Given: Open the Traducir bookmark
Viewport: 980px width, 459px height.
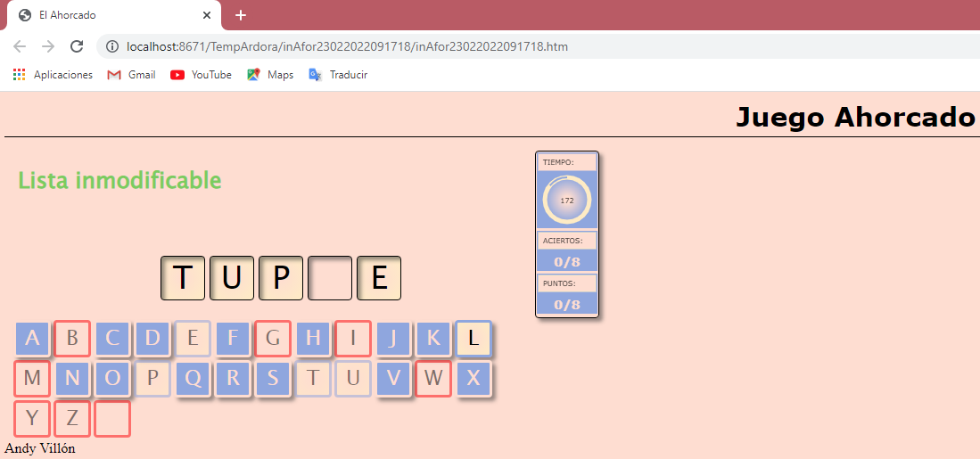Looking at the screenshot, I should pyautogui.click(x=338, y=75).
